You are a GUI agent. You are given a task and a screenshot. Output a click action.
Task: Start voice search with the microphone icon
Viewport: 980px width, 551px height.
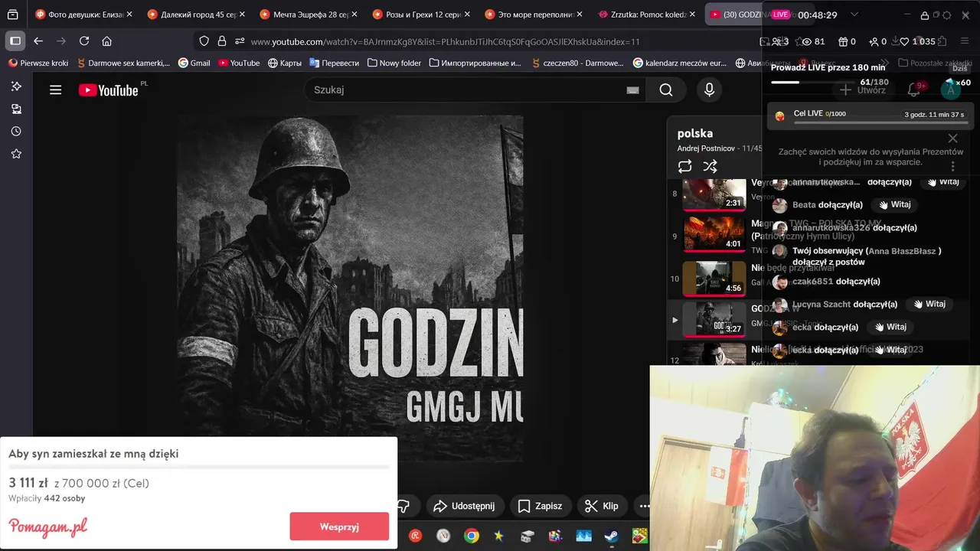click(709, 90)
